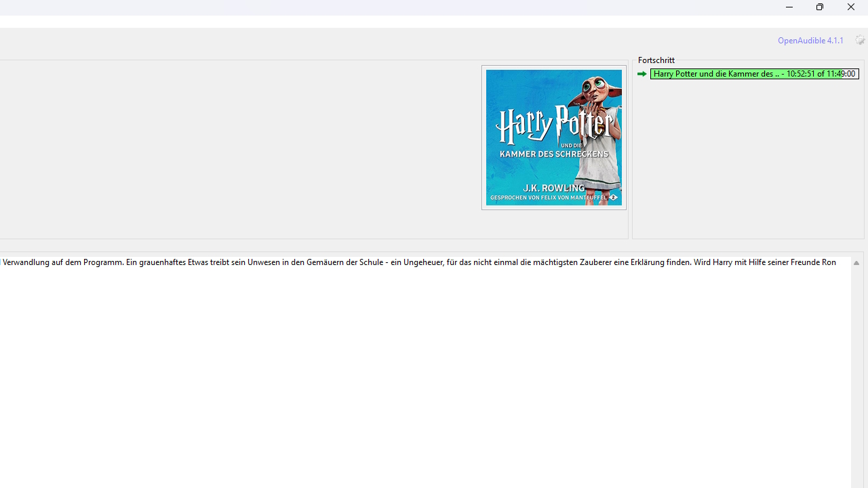Click the scrollbar up arrow in summary
868x488 pixels.
click(x=856, y=263)
